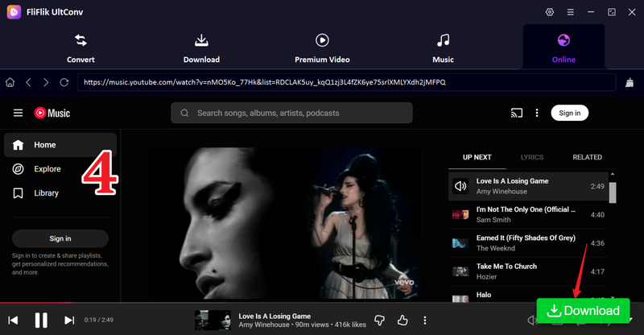Click the Sam Smith track thumbnail
The height and width of the screenshot is (335, 644).
pos(460,214)
